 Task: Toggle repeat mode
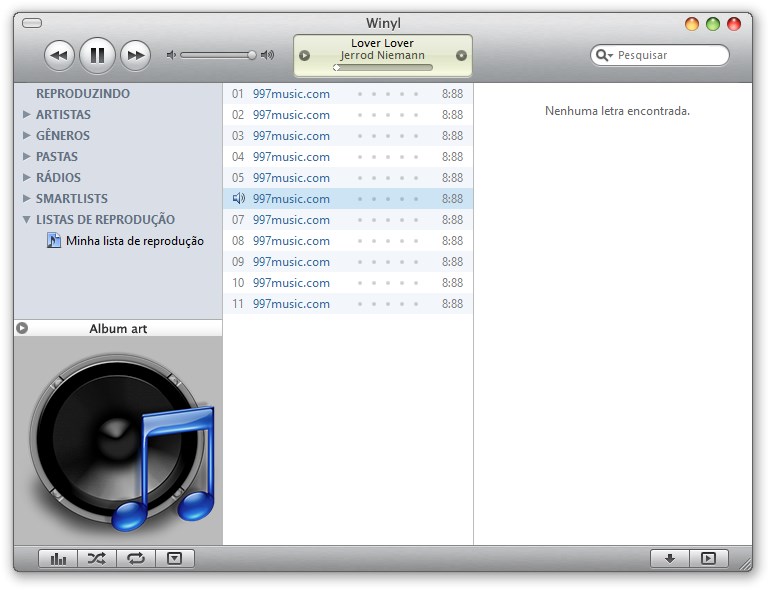tap(136, 559)
